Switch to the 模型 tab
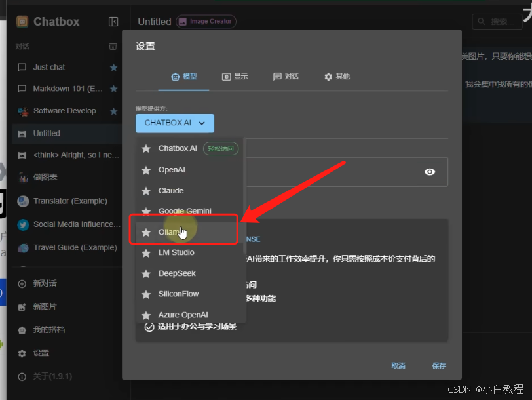The image size is (532, 400). [x=183, y=77]
